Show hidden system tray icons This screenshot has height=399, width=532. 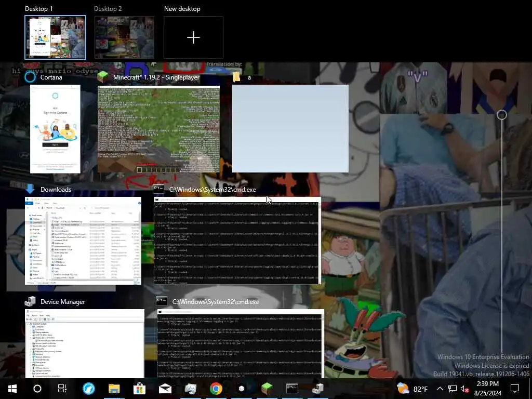[440, 389]
